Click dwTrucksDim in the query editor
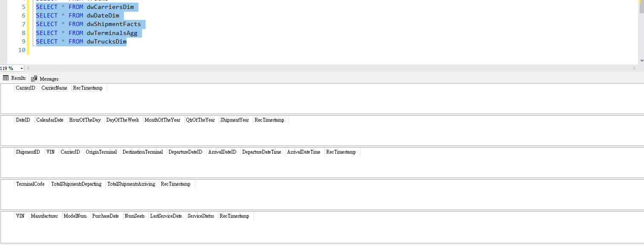The width and height of the screenshot is (644, 245). click(x=107, y=41)
